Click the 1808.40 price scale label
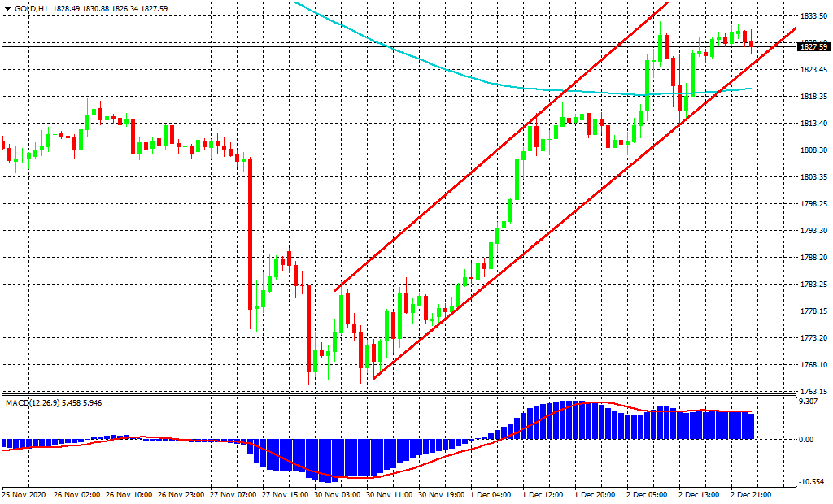Screen dimensions: 833x504 813,150
